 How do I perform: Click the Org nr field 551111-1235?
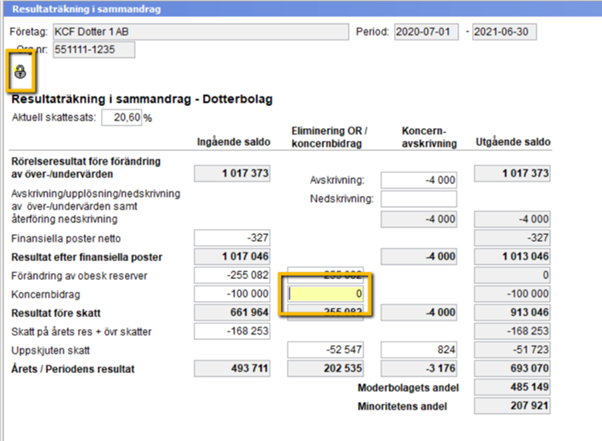point(94,50)
